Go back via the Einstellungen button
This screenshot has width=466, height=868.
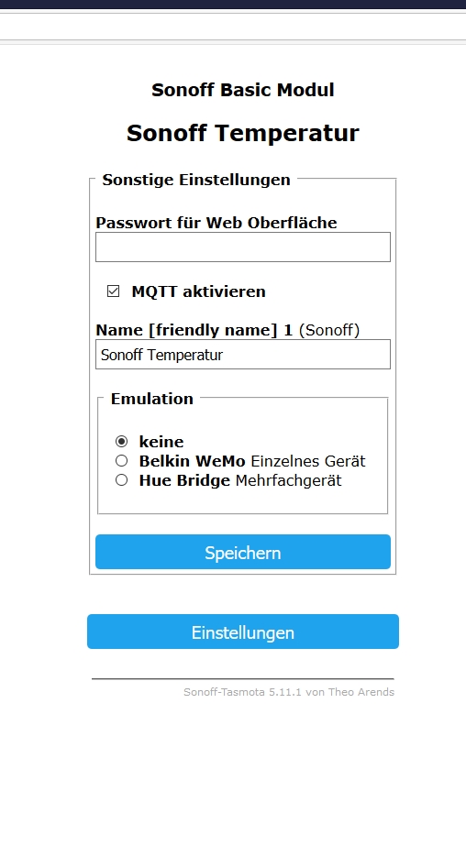[x=243, y=632]
